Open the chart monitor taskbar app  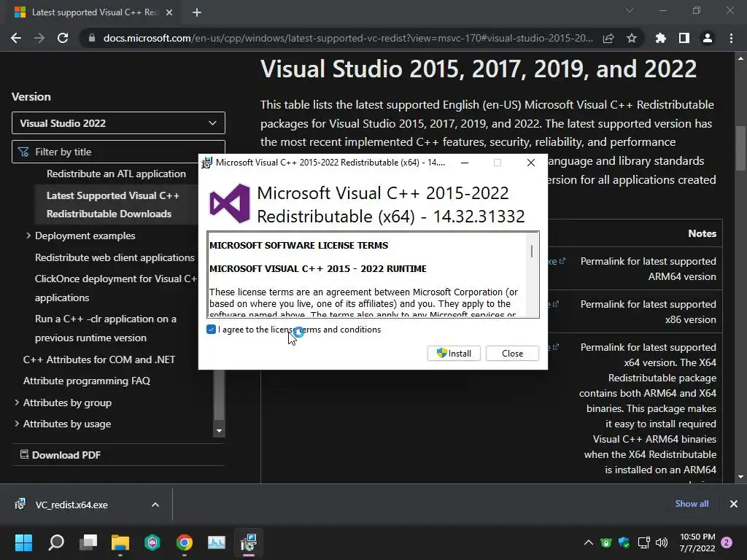216,542
